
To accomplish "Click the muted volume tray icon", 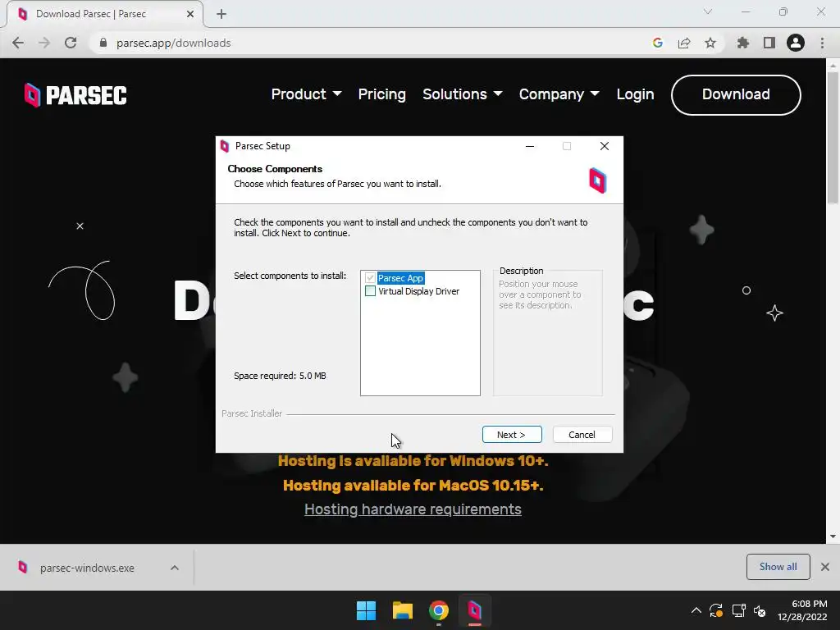I will [760, 610].
